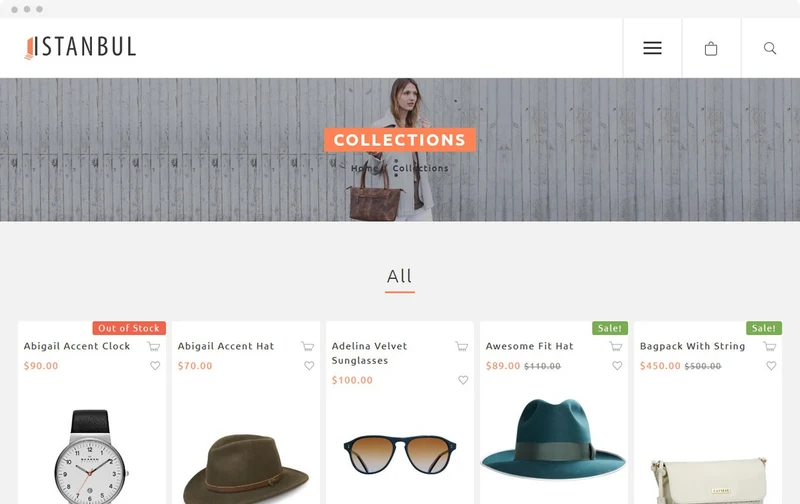Click the Istanbul logo
Image resolution: width=800 pixels, height=504 pixels.
coord(80,47)
